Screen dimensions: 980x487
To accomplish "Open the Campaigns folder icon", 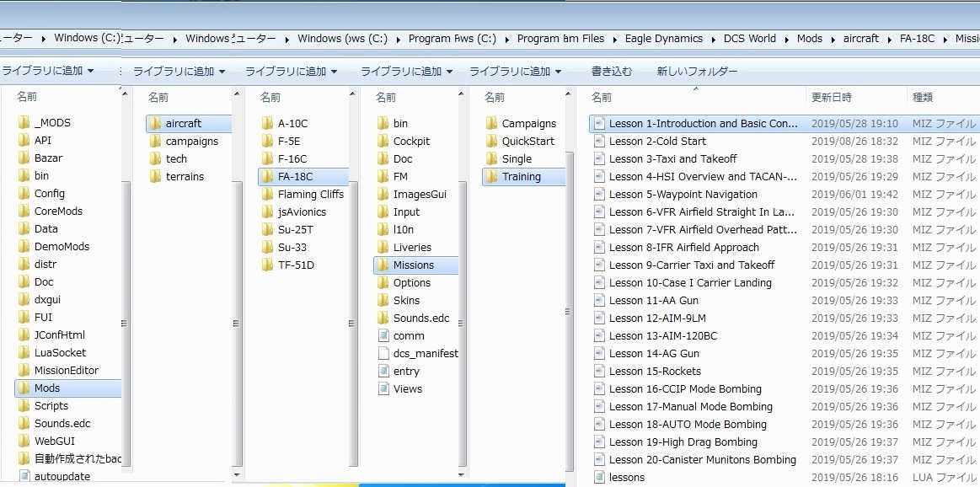I will click(x=492, y=123).
